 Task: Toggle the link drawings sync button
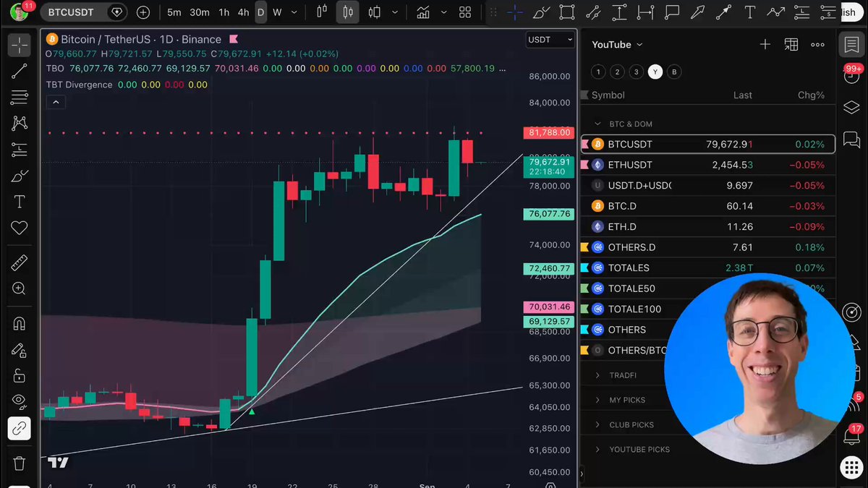tap(20, 429)
